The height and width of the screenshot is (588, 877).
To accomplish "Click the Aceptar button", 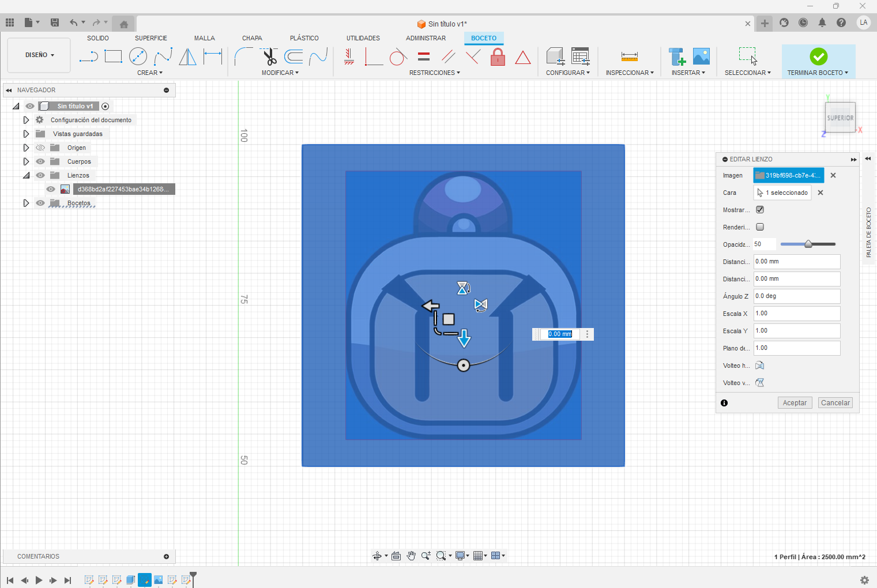I will pyautogui.click(x=795, y=403).
